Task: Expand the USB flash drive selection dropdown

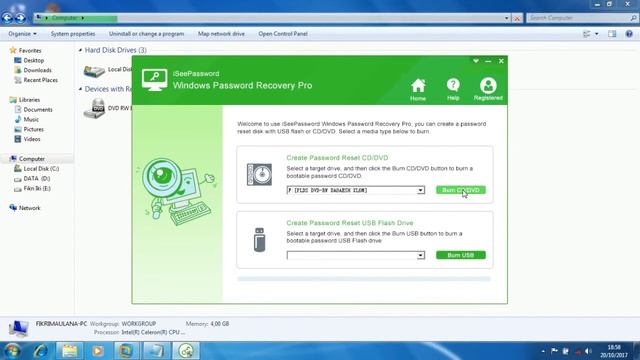Action: (x=420, y=256)
